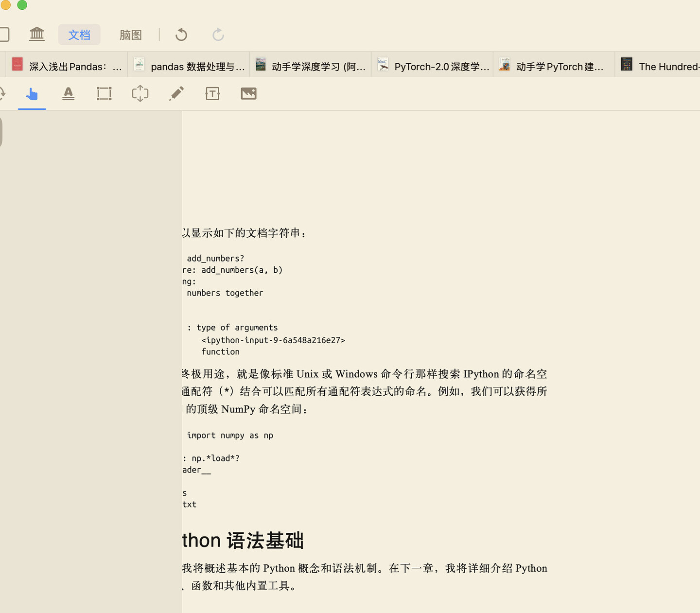Click the text 'numbers together'
Viewport: 700px width, 613px height.
[x=225, y=293]
